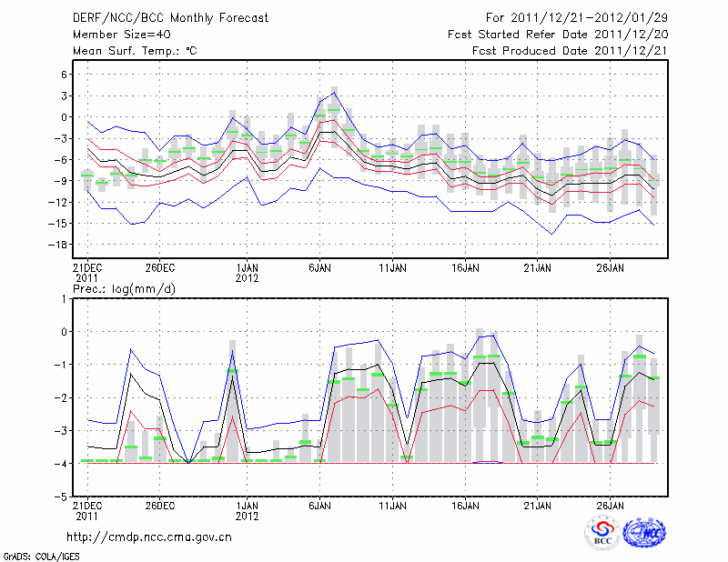This screenshot has height=562, width=728.
Task: Click 1JAN 2012 marker below temperature chart
Action: click(x=247, y=273)
